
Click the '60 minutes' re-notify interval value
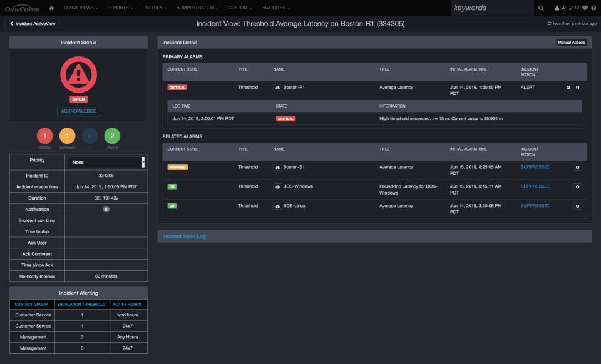coord(106,276)
